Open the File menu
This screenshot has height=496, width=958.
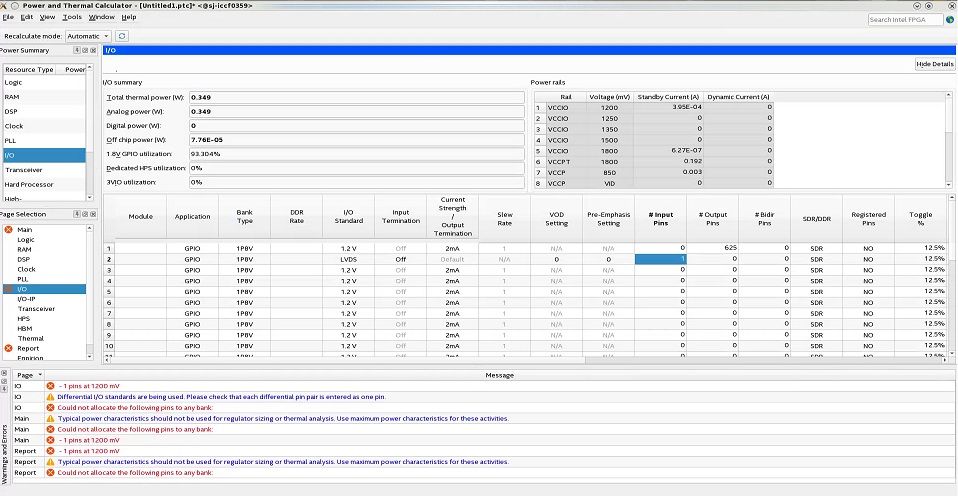point(8,17)
